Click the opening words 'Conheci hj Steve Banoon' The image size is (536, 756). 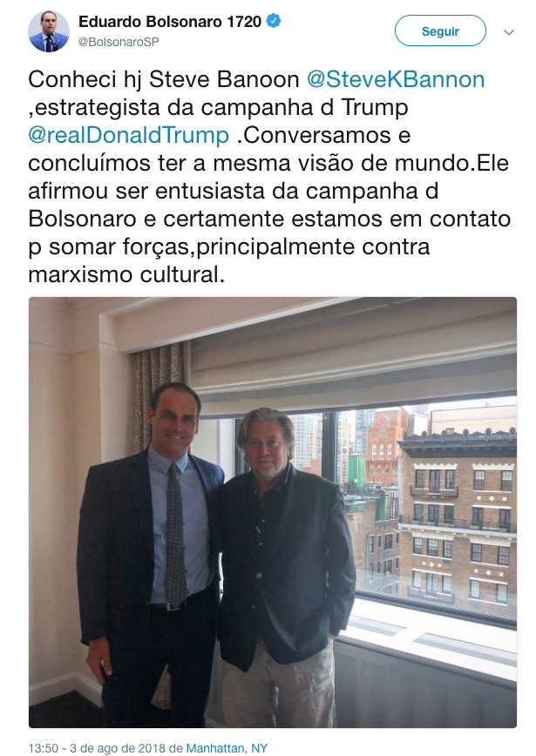pos(164,79)
